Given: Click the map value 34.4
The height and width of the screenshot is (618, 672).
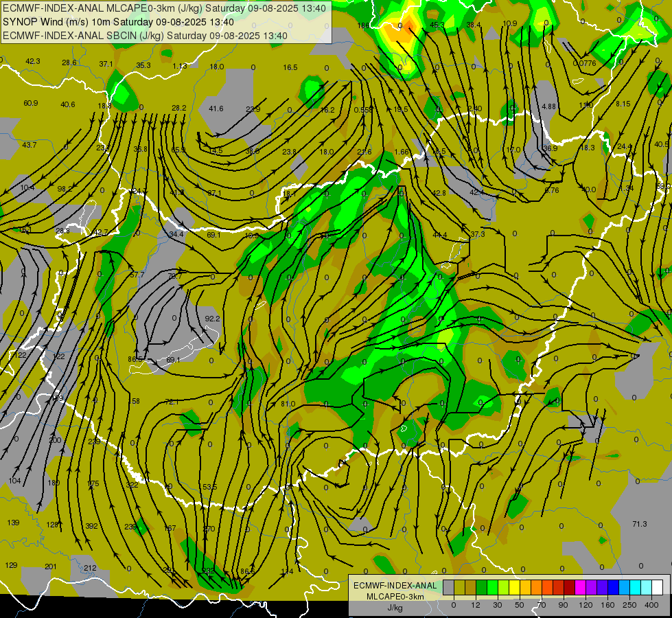Looking at the screenshot, I should coord(176,234).
